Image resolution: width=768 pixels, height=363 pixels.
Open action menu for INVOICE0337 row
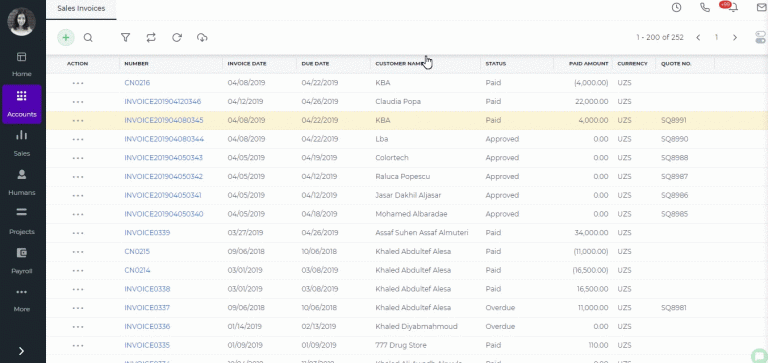pyautogui.click(x=78, y=308)
